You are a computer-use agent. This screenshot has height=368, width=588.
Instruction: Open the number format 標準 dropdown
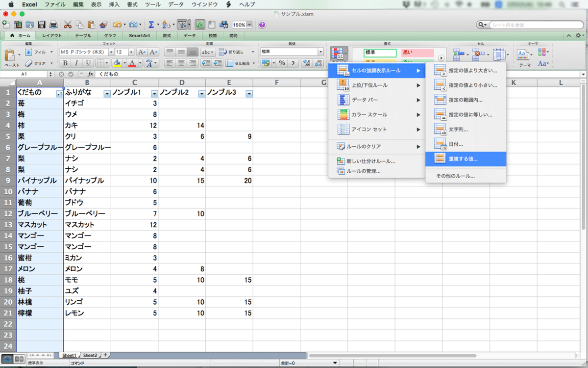(320, 52)
